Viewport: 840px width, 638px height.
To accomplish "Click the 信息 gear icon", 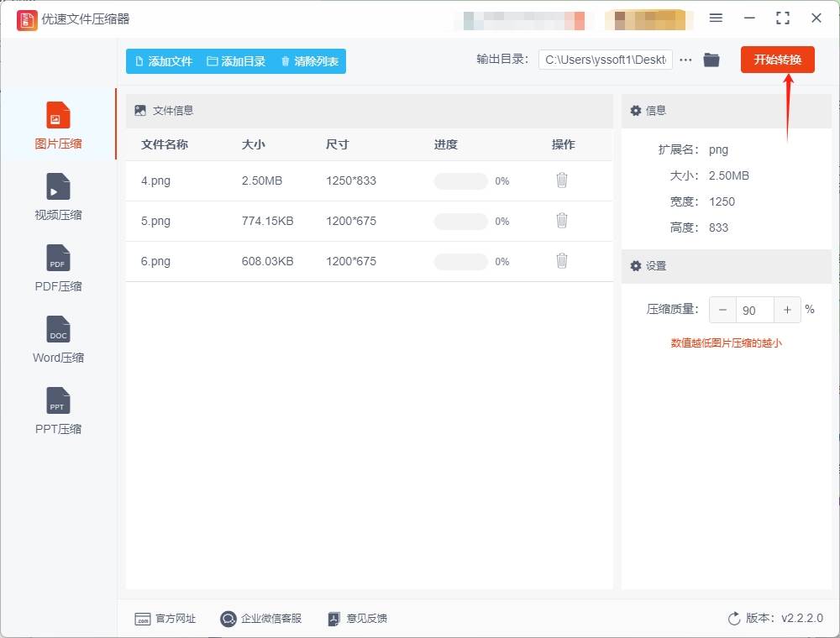I will point(635,110).
